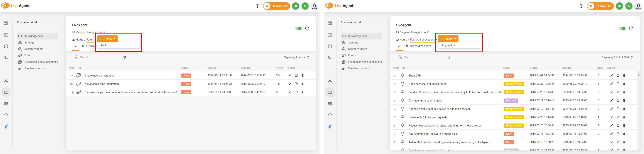Open the 'Feature Suggestions' breadcrumb link
Viewport: 644px width, 154px height.
click(422, 39)
